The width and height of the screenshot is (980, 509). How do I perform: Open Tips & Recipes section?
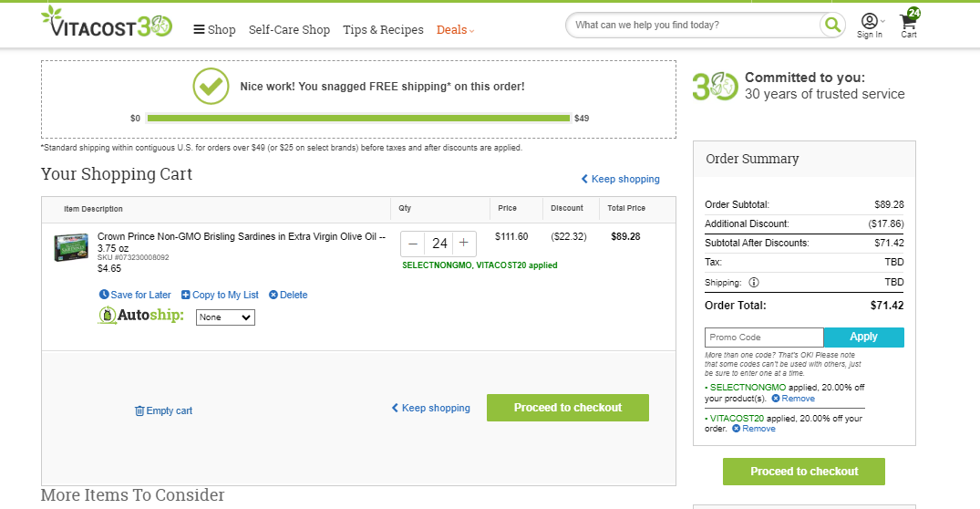pos(383,29)
